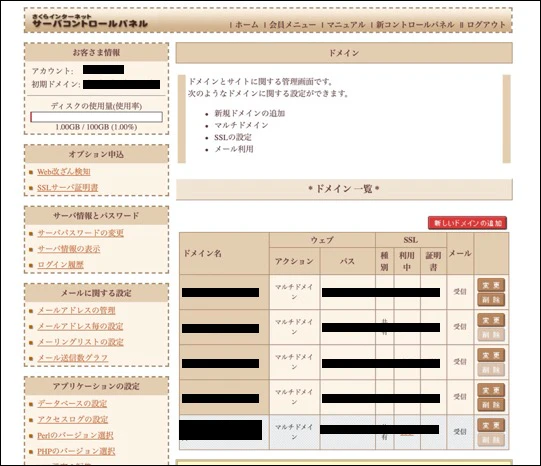Screen dimensions: 541x466
Task: Open メールアドレス毎の設定
Action: pyautogui.click(x=80, y=326)
